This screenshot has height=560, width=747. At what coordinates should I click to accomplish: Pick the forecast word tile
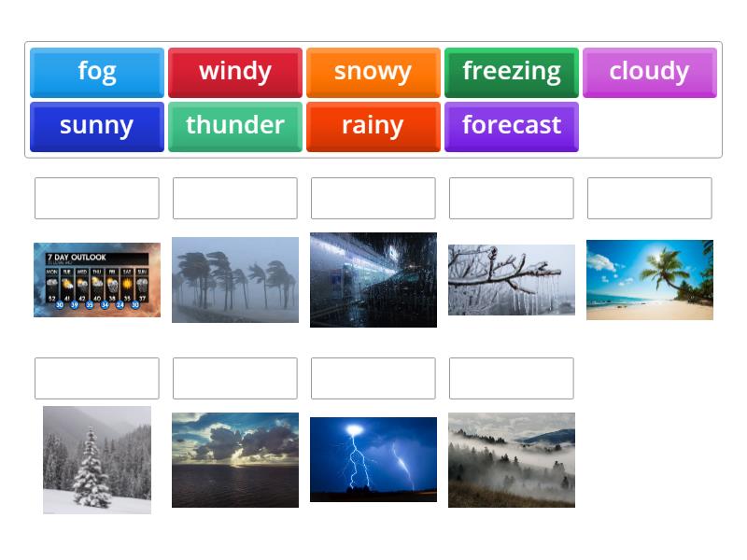[511, 126]
